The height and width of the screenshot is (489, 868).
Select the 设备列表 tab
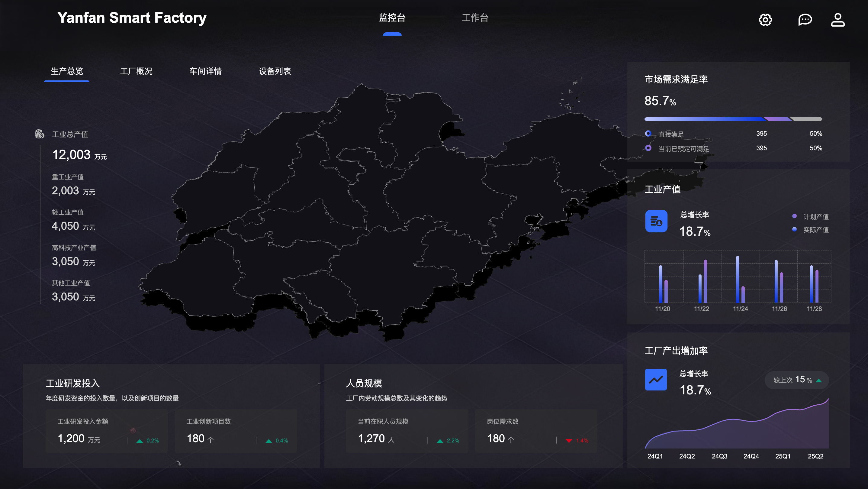pos(275,71)
